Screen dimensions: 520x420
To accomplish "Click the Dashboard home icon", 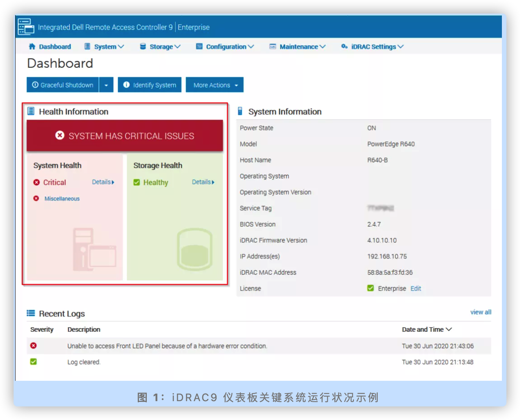I will point(32,46).
